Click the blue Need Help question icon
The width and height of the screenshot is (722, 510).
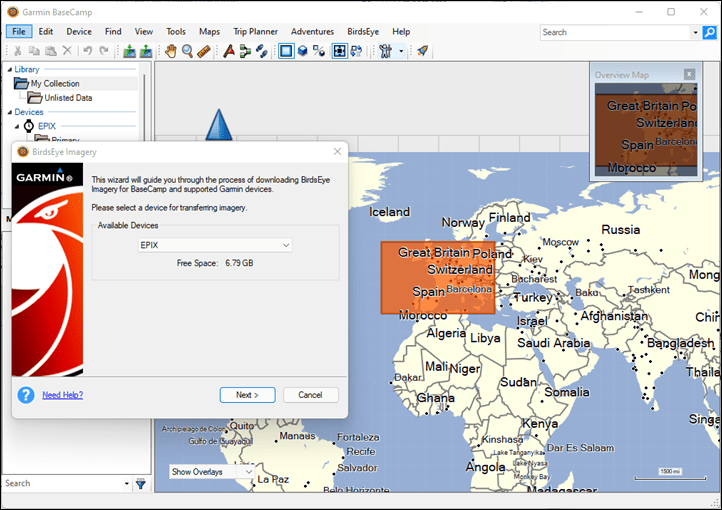click(x=26, y=395)
